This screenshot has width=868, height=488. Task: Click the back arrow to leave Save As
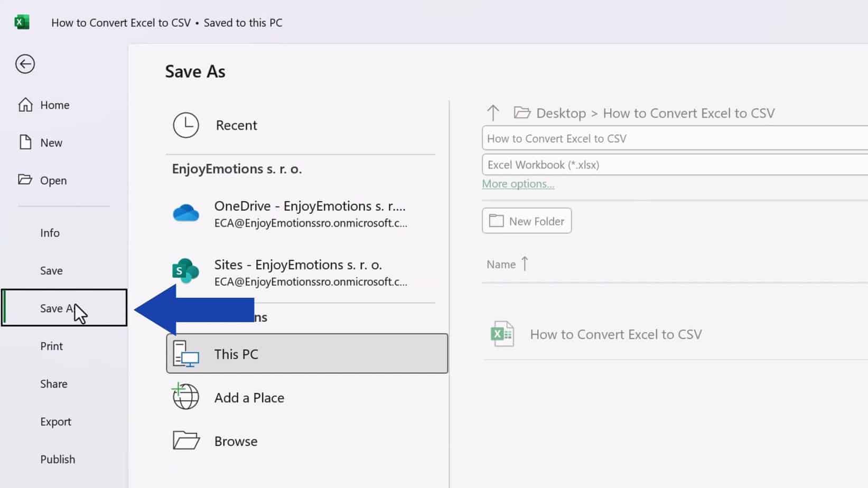[x=24, y=64]
